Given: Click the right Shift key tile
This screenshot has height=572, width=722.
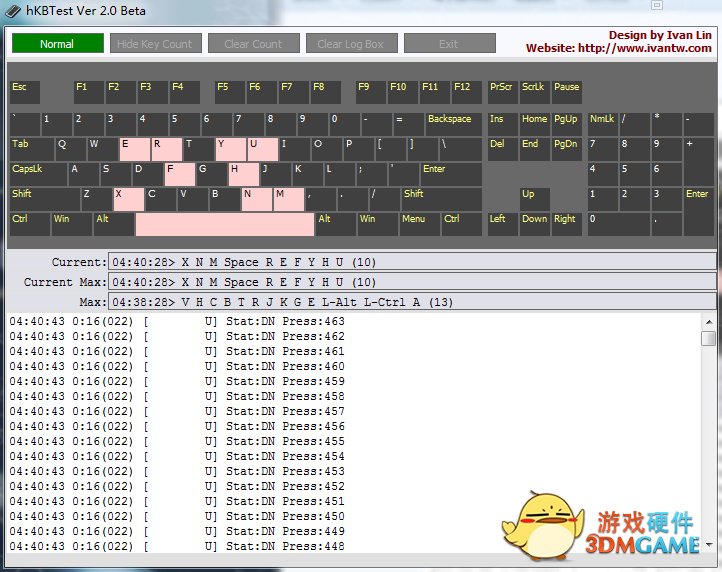Looking at the screenshot, I should 442,199.
